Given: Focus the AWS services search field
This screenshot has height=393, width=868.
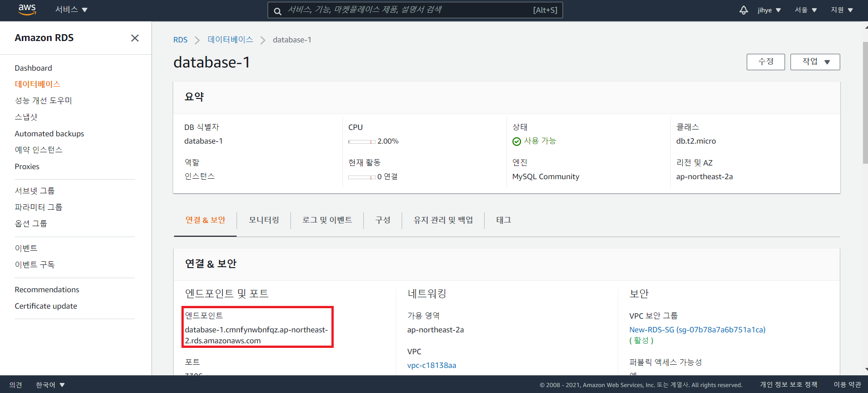Looking at the screenshot, I should [x=415, y=10].
